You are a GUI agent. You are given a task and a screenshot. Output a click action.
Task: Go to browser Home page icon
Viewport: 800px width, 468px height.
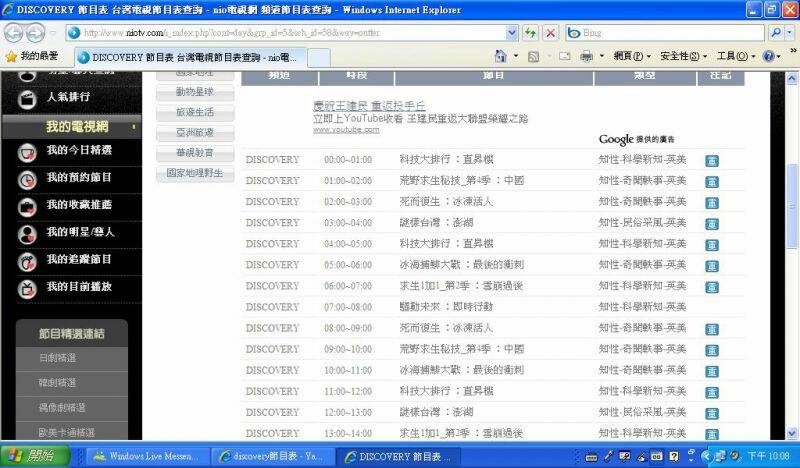click(501, 56)
